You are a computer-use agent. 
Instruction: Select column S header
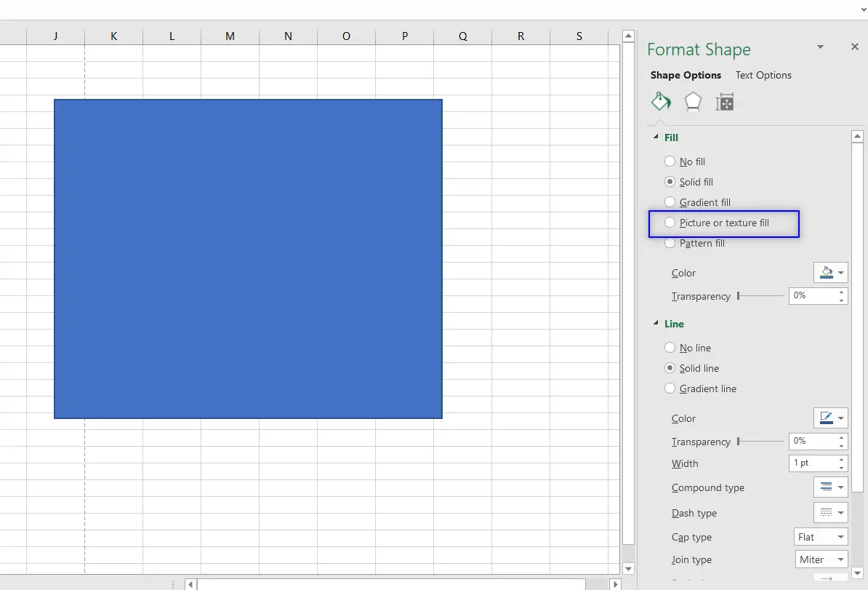(579, 36)
